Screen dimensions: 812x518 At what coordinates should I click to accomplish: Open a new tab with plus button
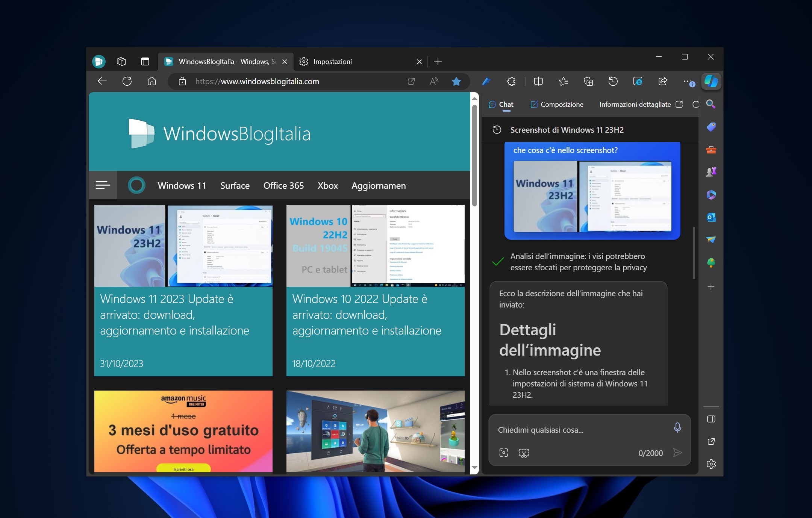438,61
